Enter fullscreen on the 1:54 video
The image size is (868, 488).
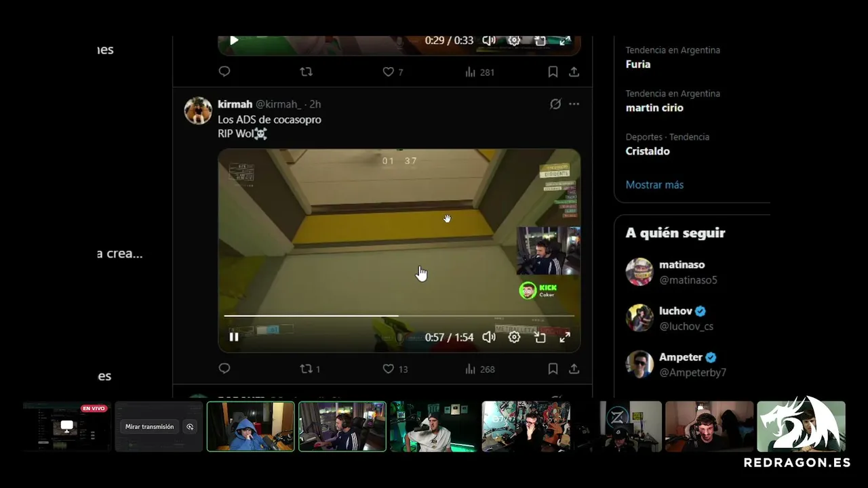[x=565, y=337]
